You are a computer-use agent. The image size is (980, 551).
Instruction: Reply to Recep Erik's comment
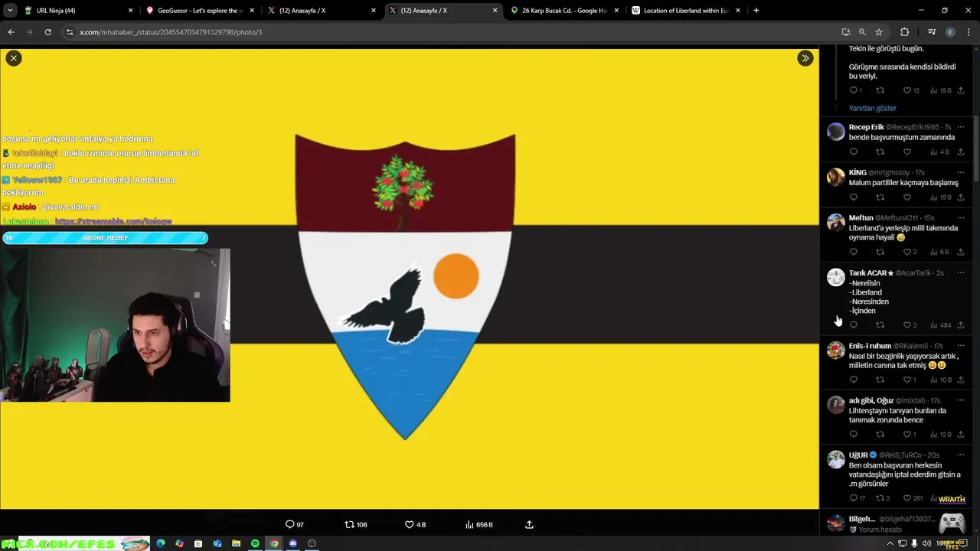(854, 152)
